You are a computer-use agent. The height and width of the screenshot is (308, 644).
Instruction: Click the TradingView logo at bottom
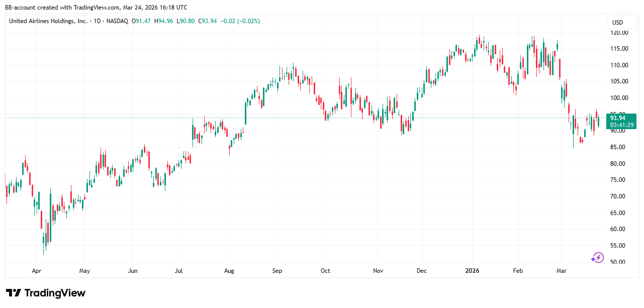click(x=46, y=293)
